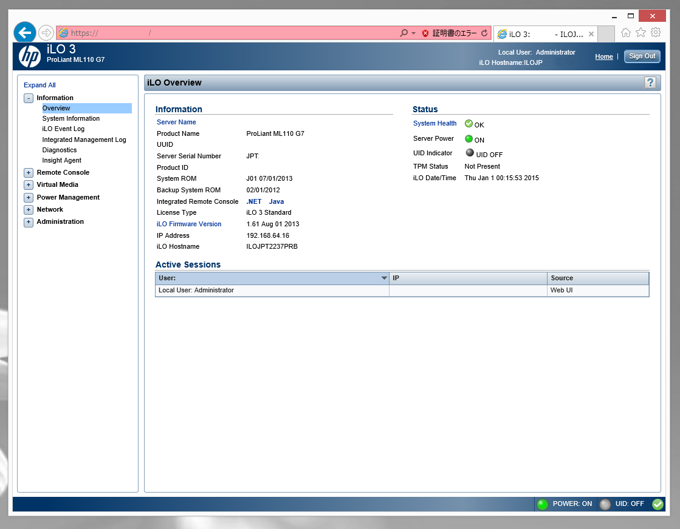Expand the Network tree node

click(28, 210)
